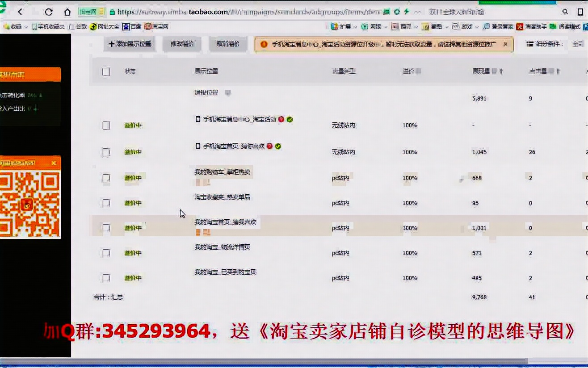This screenshot has height=368, width=588.
Task: Open the 百度 bookmark
Action: [132, 27]
